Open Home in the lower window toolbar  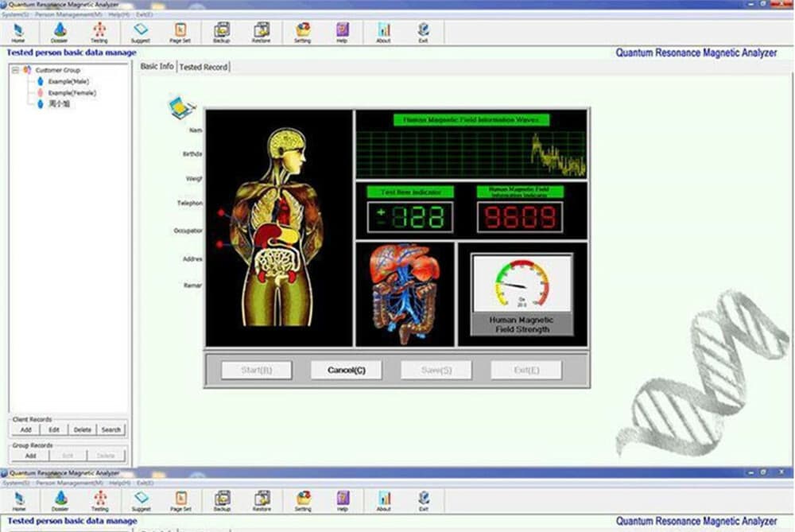click(x=19, y=501)
